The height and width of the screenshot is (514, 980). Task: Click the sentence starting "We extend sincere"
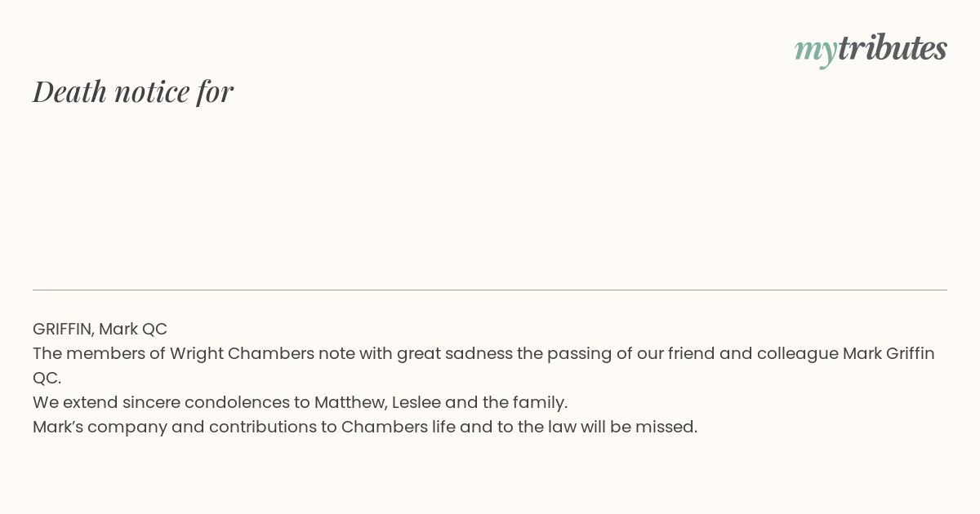[x=300, y=402]
